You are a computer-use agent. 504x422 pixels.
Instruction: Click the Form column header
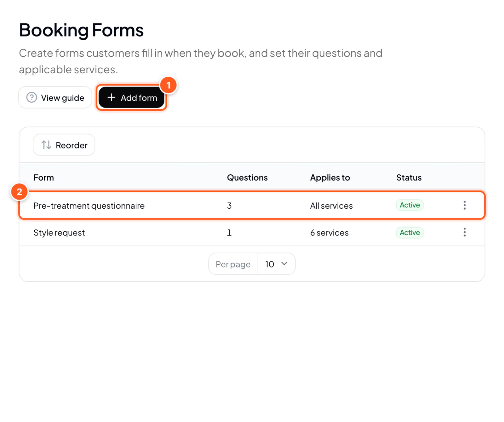click(43, 177)
